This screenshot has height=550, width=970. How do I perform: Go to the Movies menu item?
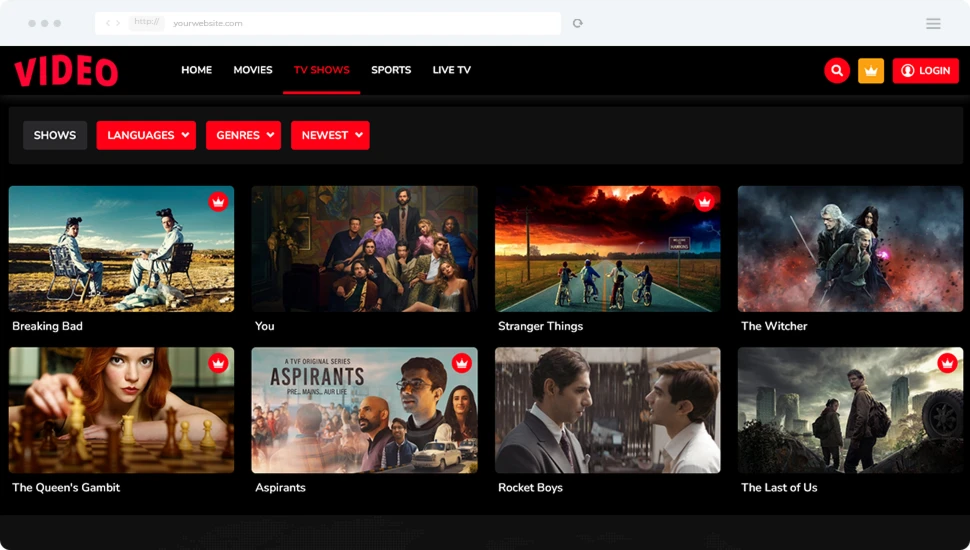tap(253, 71)
